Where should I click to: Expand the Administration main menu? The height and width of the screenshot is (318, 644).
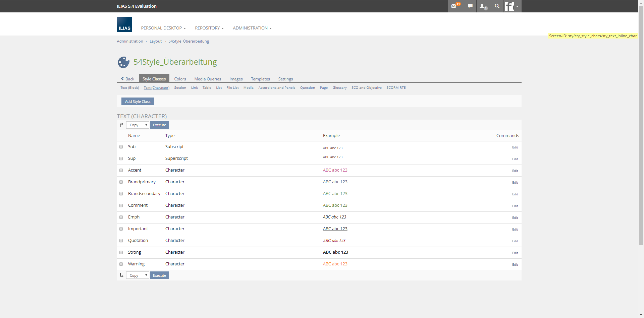tap(252, 28)
